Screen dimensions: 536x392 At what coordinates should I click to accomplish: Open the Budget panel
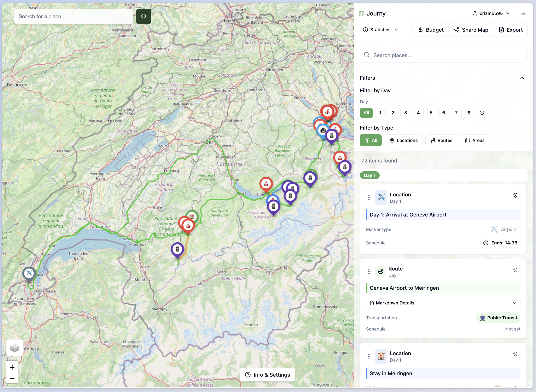[431, 30]
